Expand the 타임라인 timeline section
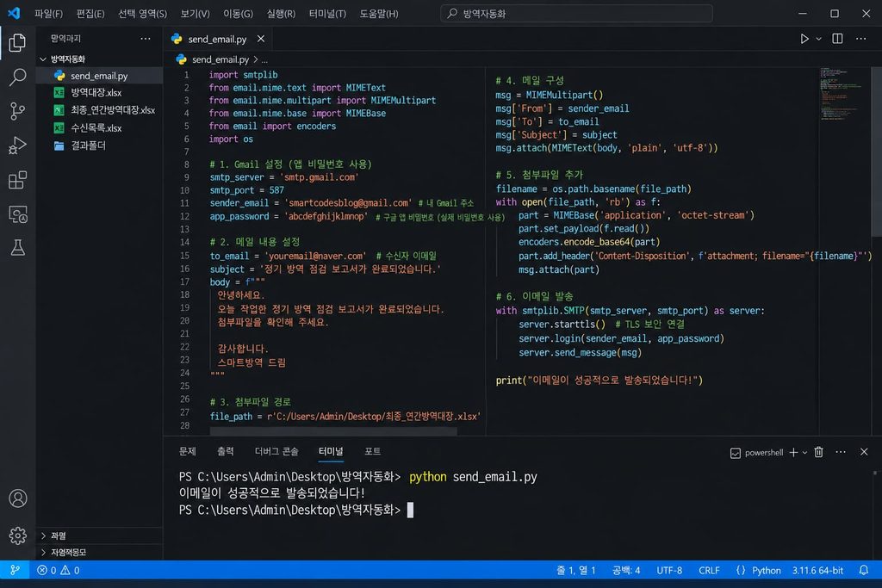This screenshot has height=588, width=882. tap(43, 553)
